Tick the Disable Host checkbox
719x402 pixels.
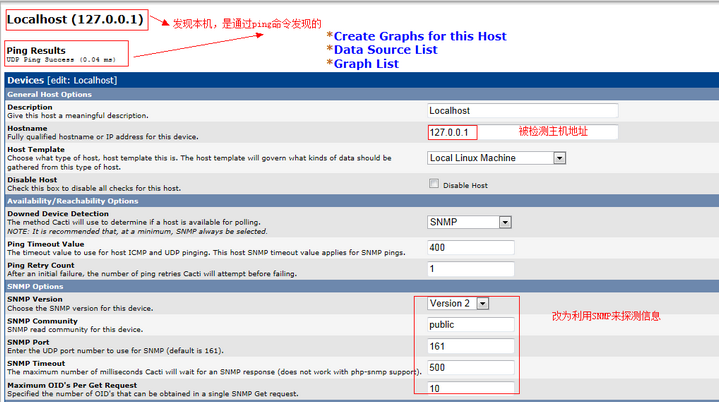tap(433, 184)
